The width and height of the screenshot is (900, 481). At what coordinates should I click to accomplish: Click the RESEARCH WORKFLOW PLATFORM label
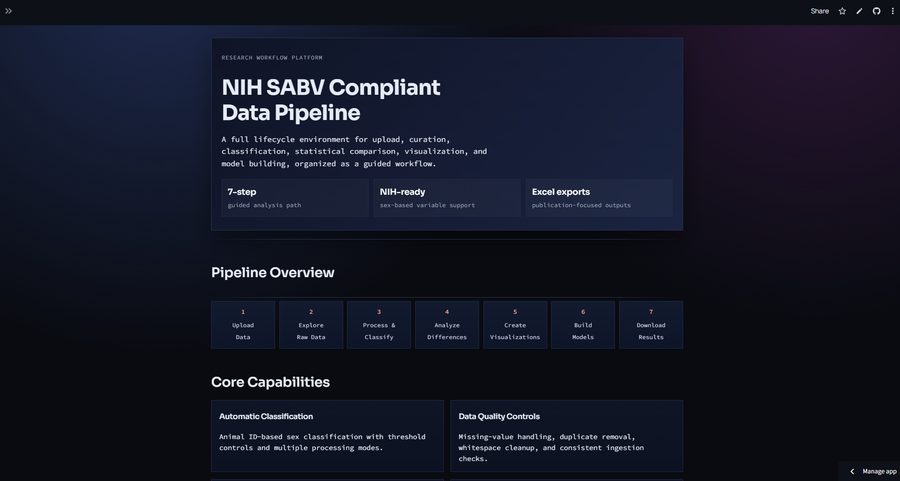coord(272,57)
